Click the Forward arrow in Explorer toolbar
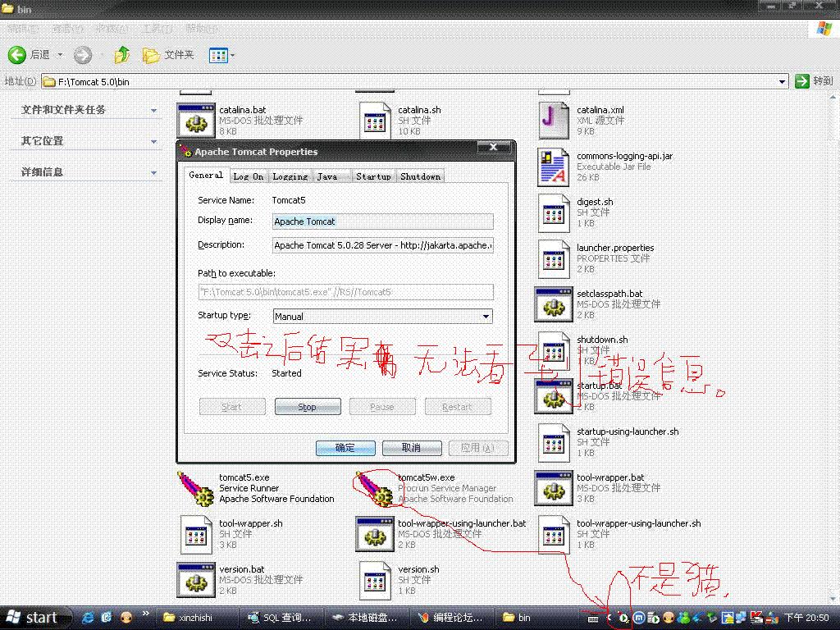 tap(83, 55)
